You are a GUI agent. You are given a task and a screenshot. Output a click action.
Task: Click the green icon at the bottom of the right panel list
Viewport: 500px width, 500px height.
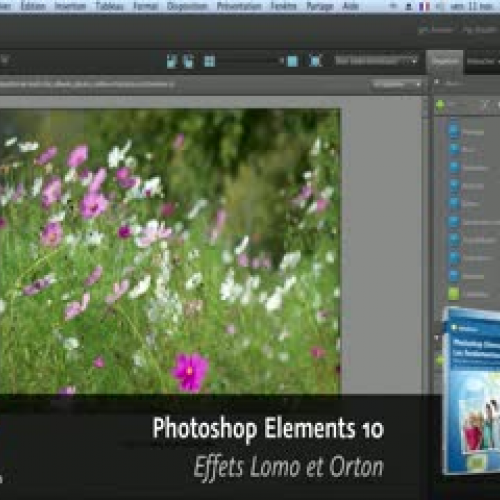[x=453, y=294]
